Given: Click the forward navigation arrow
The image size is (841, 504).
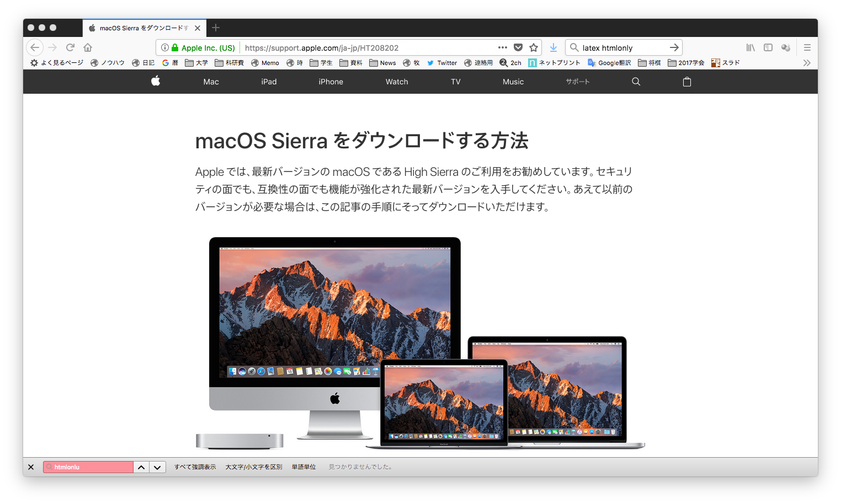Looking at the screenshot, I should (x=52, y=47).
